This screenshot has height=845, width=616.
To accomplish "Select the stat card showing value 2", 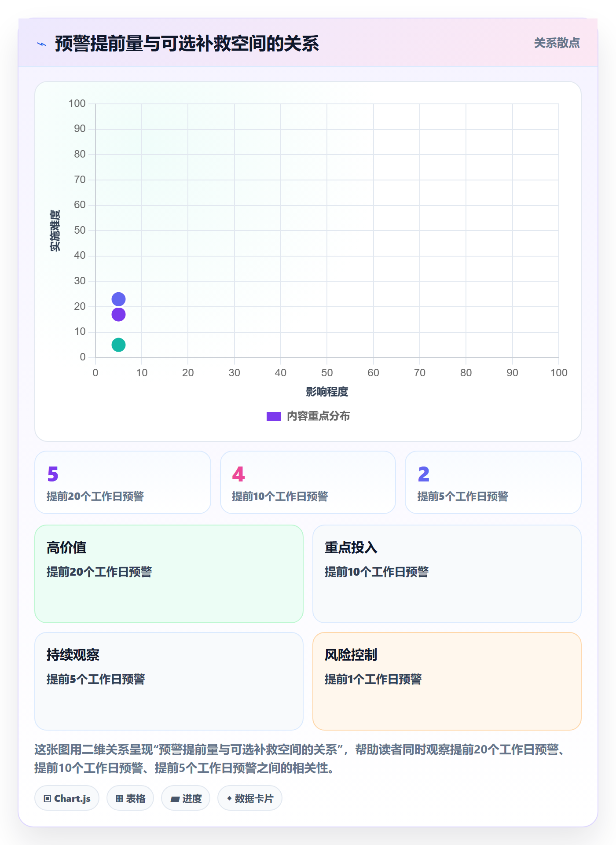I will coord(493,482).
